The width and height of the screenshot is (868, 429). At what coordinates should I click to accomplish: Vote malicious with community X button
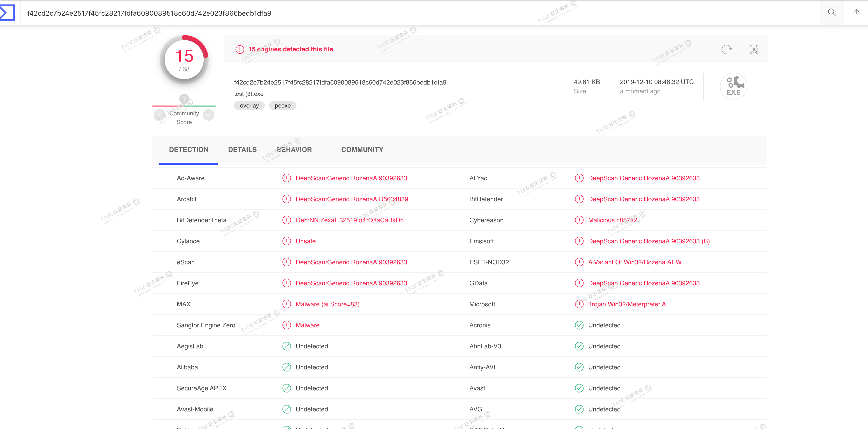pos(159,115)
